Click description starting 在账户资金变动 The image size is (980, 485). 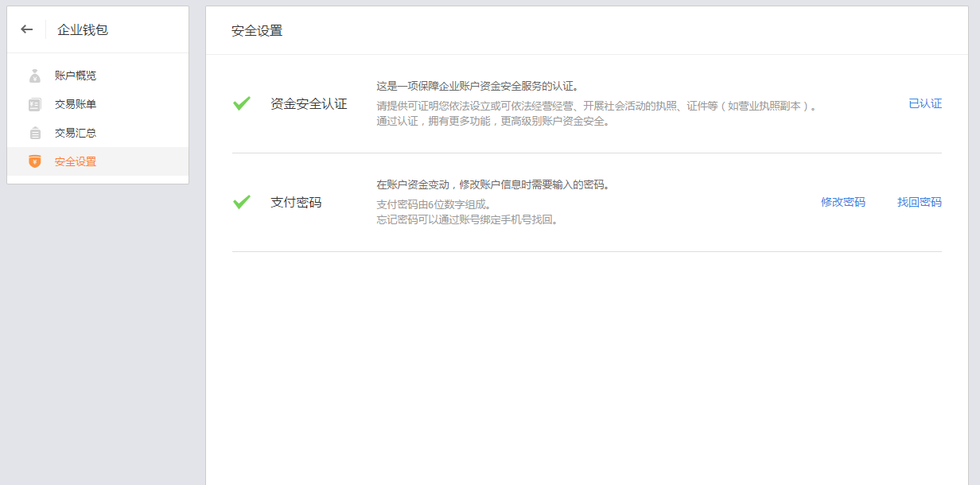[493, 184]
